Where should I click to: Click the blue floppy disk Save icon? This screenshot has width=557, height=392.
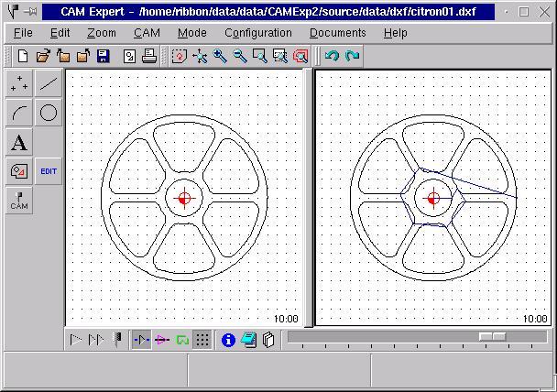[x=103, y=56]
